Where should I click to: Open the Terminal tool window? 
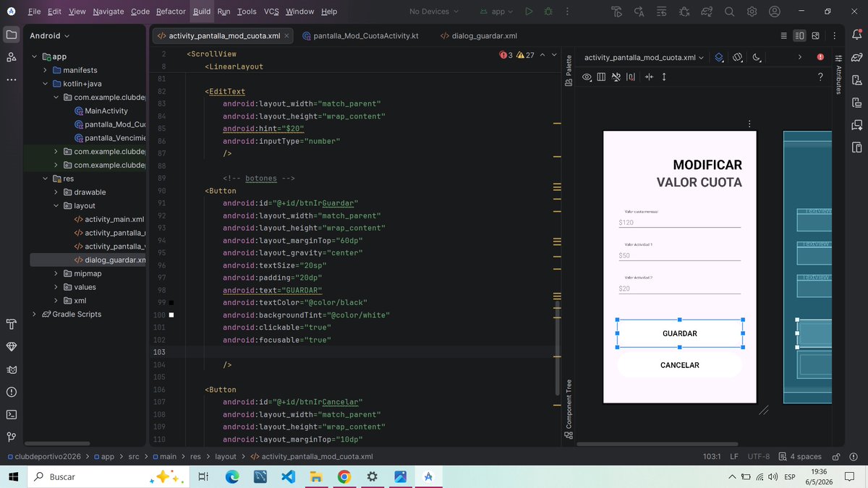coord(11,414)
